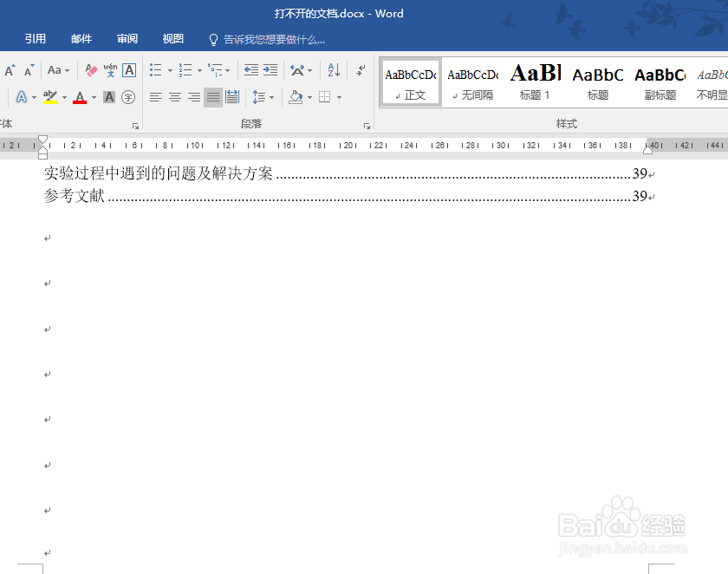Screen dimensions: 728x574
Task: Click the Increase Indent icon
Action: tap(269, 69)
